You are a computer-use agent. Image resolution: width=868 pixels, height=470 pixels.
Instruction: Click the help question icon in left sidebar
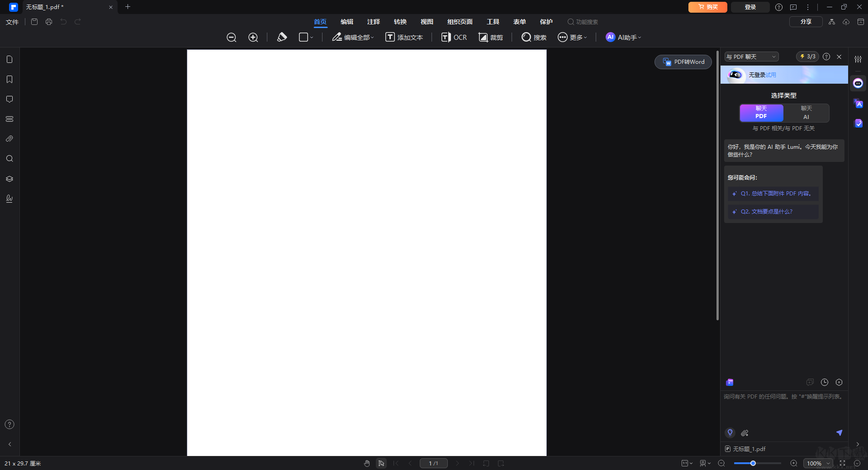[9, 424]
